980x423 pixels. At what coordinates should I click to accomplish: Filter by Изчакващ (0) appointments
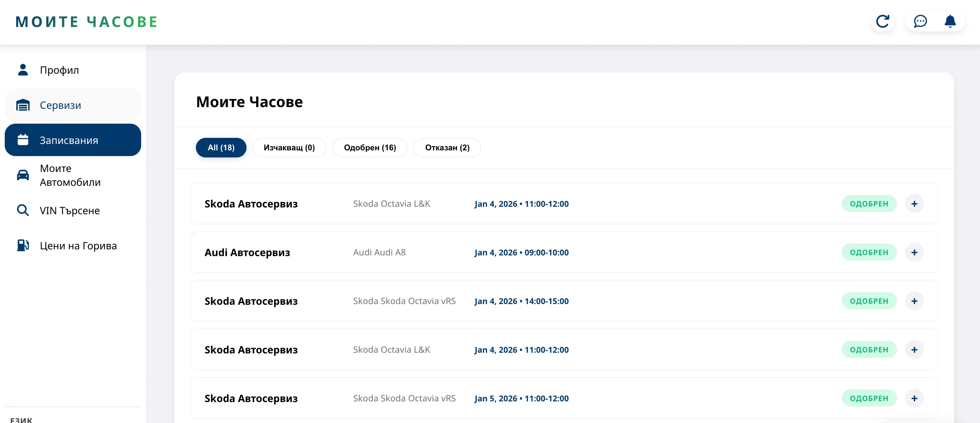pyautogui.click(x=289, y=148)
